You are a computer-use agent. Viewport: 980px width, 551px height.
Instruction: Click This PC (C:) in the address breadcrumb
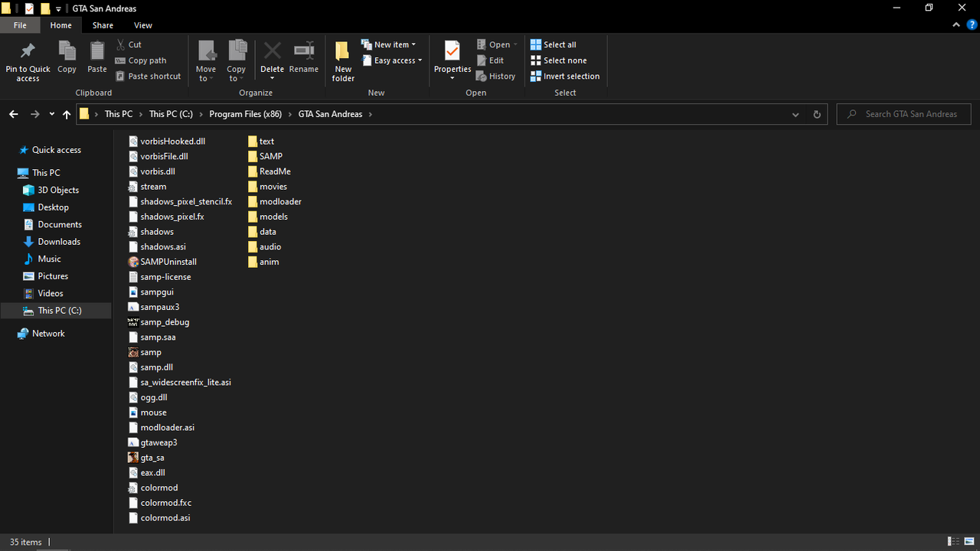(171, 114)
